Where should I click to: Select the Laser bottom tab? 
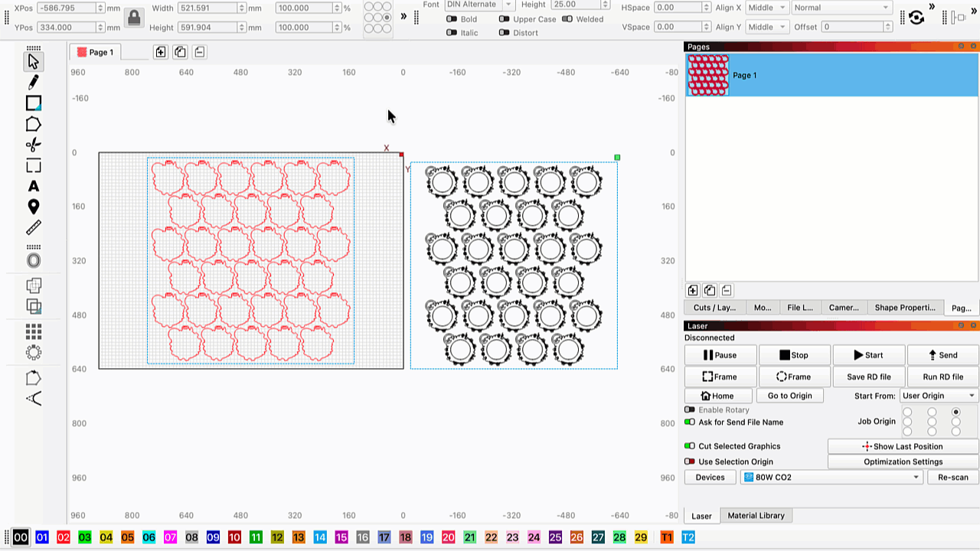(x=701, y=516)
